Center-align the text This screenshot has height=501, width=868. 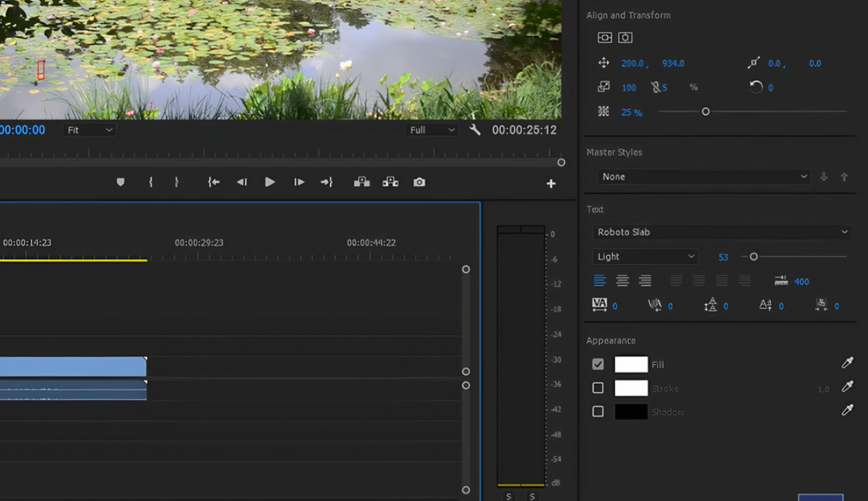pyautogui.click(x=622, y=281)
